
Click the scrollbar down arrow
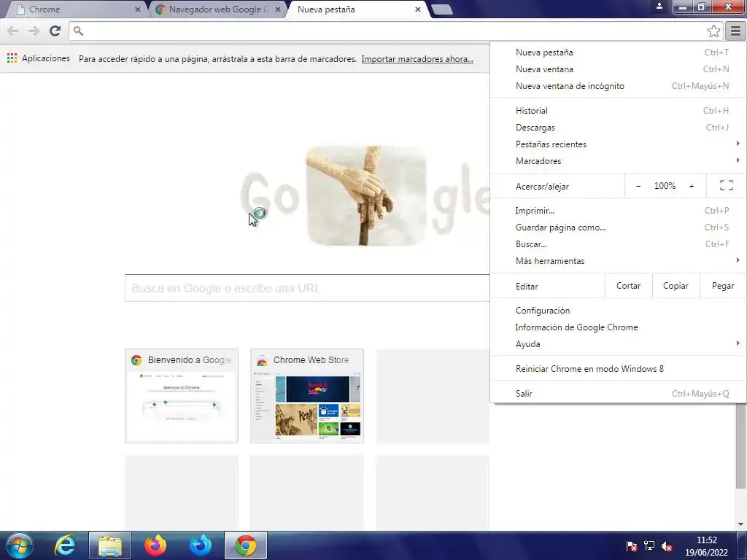click(x=740, y=524)
